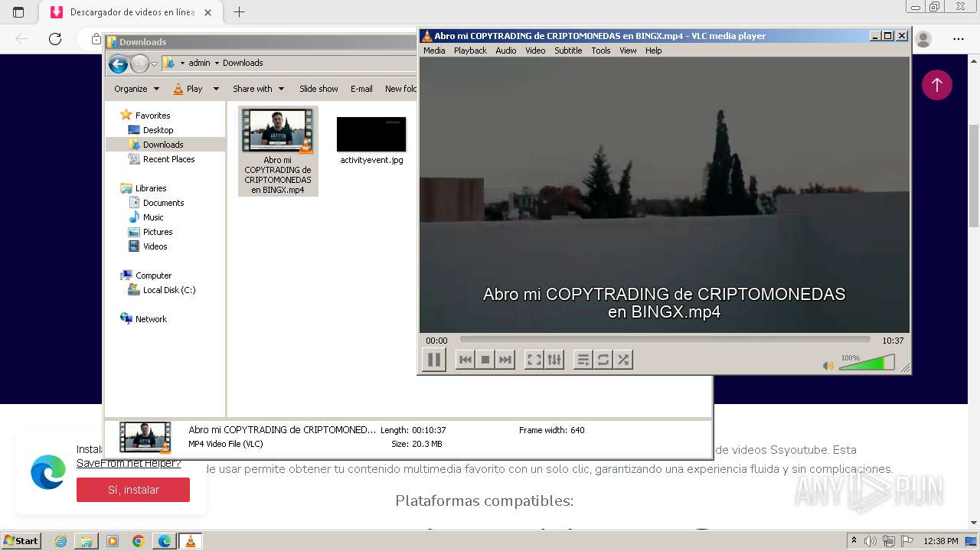Image resolution: width=980 pixels, height=551 pixels.
Task: Skip to next media in VLC
Action: 505,360
